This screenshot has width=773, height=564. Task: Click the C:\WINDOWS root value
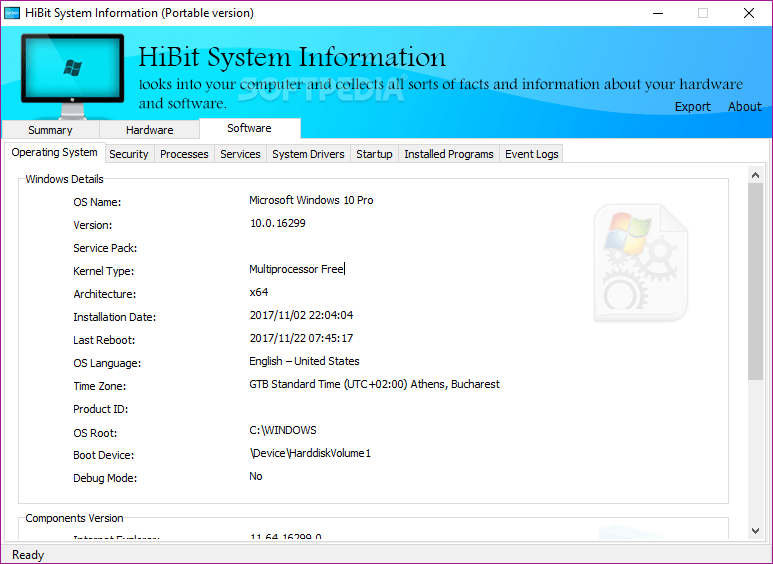[283, 430]
